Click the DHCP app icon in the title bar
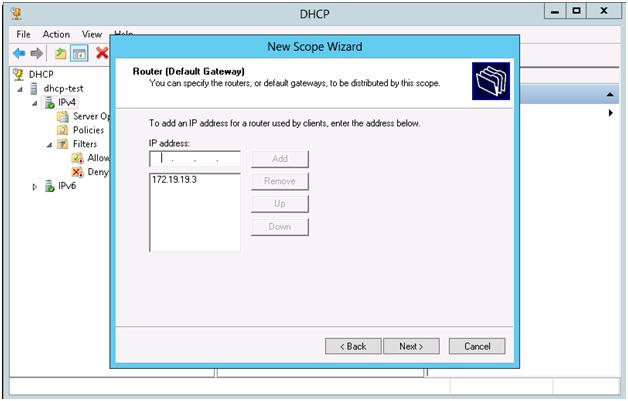Viewport: 628px width, 401px height. pyautogui.click(x=17, y=14)
